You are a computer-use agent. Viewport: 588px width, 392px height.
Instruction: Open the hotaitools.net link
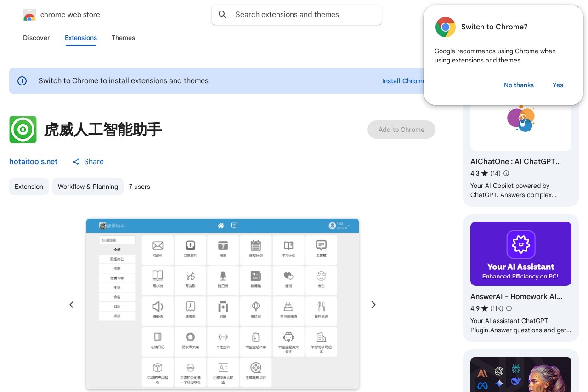(x=34, y=161)
